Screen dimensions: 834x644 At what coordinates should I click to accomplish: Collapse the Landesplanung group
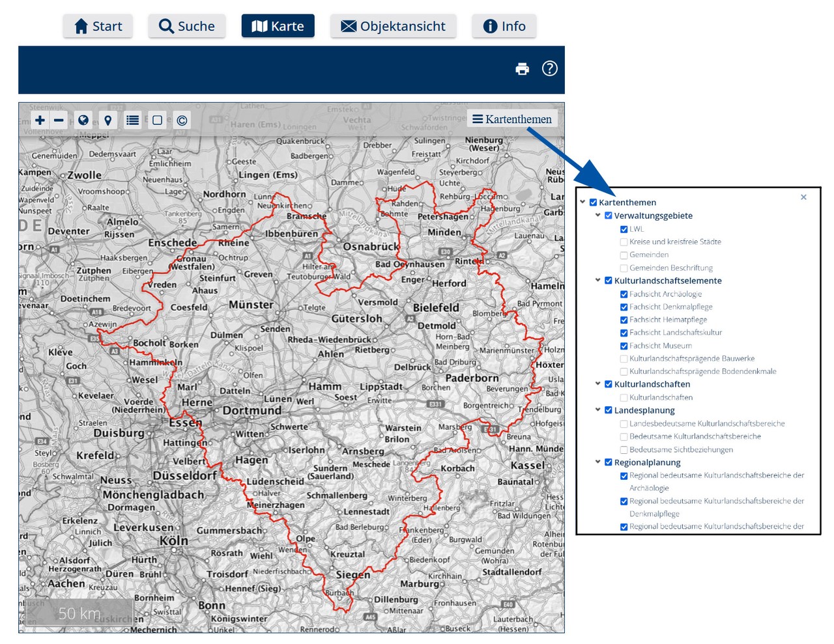pos(597,410)
